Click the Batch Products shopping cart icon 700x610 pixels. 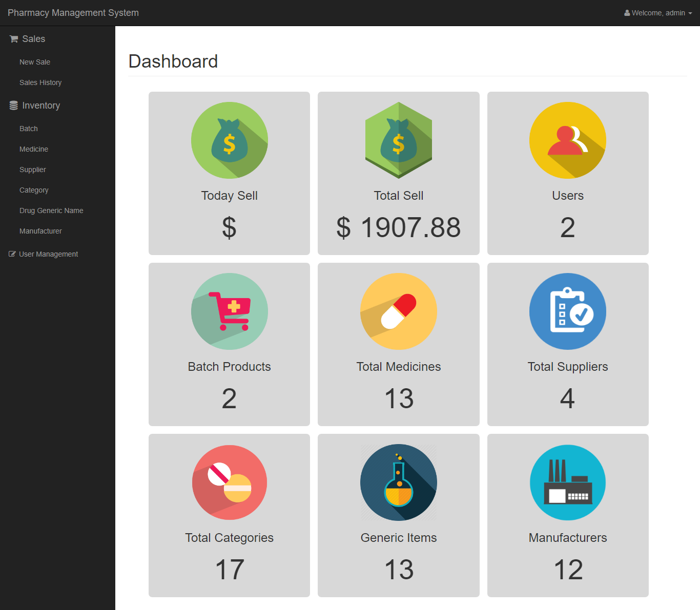tap(229, 311)
